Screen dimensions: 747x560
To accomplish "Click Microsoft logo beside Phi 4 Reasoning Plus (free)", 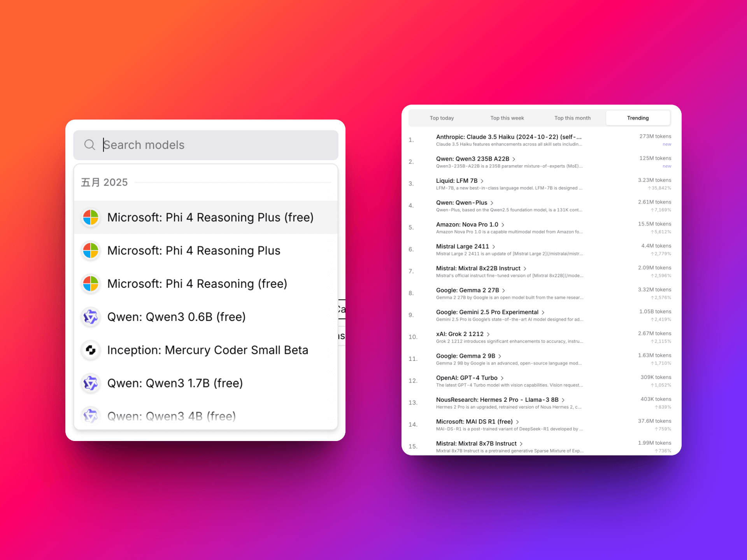I will pos(91,217).
